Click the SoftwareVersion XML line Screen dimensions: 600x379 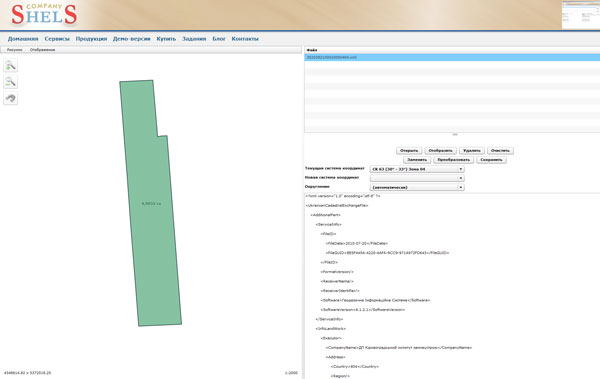pos(362,310)
